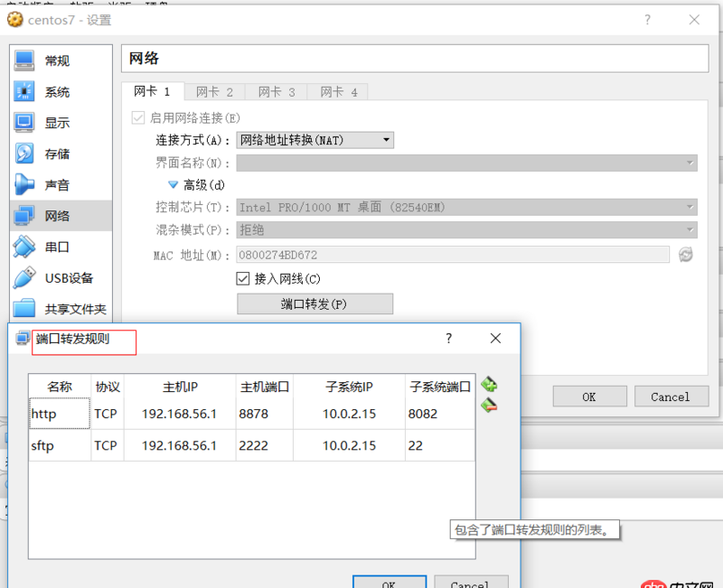Switch to the 网卡 4 tab
The height and width of the screenshot is (588, 723).
337,91
